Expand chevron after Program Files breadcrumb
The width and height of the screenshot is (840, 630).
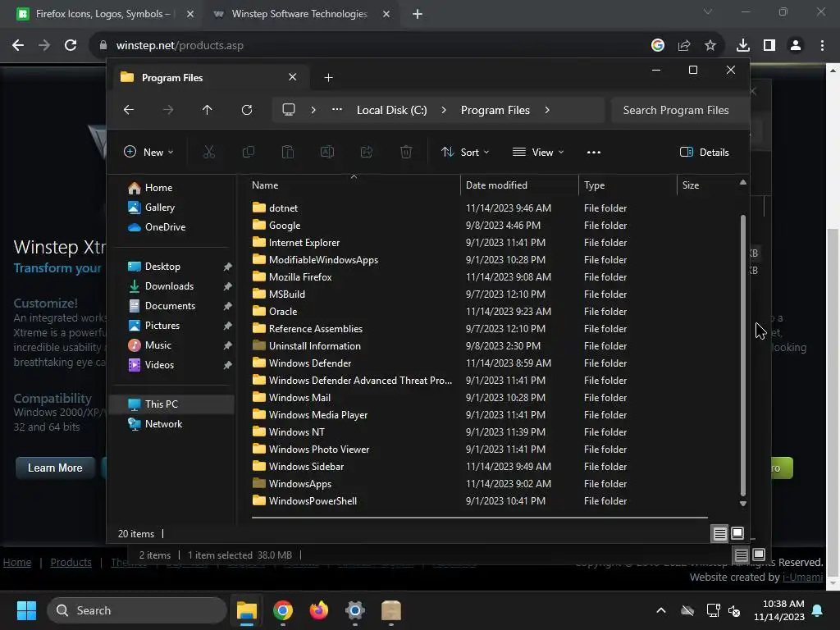pyautogui.click(x=547, y=110)
